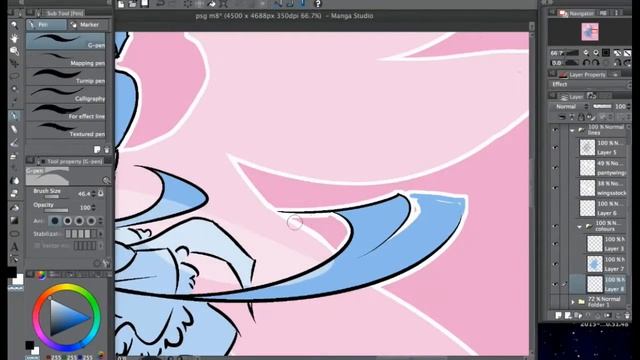Select the Hand move tool
This screenshot has width=640, height=360.
point(14,38)
